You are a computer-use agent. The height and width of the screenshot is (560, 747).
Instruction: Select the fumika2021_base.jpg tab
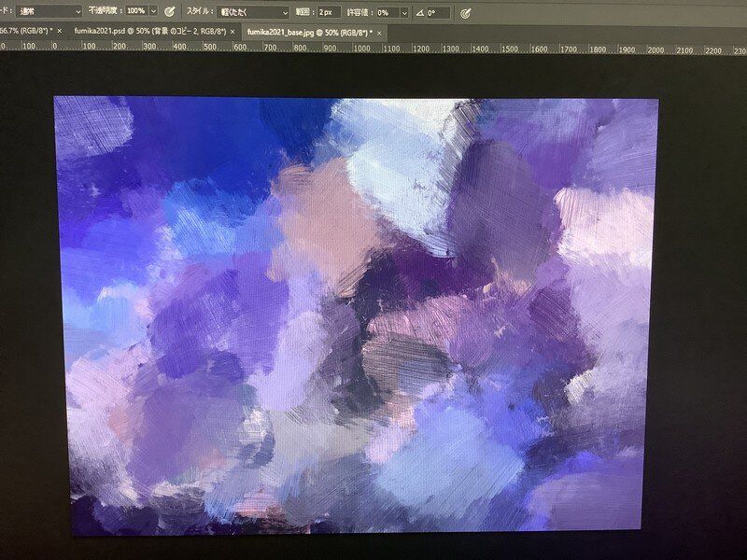[306, 31]
